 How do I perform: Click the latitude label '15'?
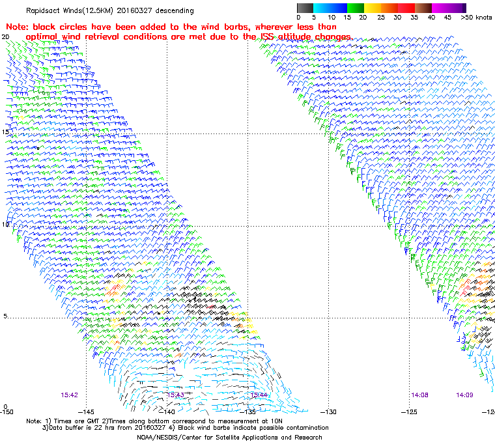[5, 132]
